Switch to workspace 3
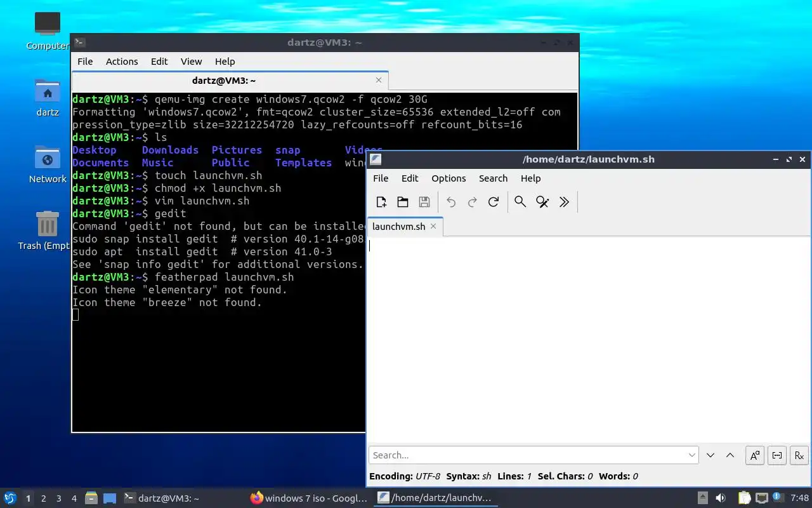This screenshot has width=812, height=508. pyautogui.click(x=59, y=498)
